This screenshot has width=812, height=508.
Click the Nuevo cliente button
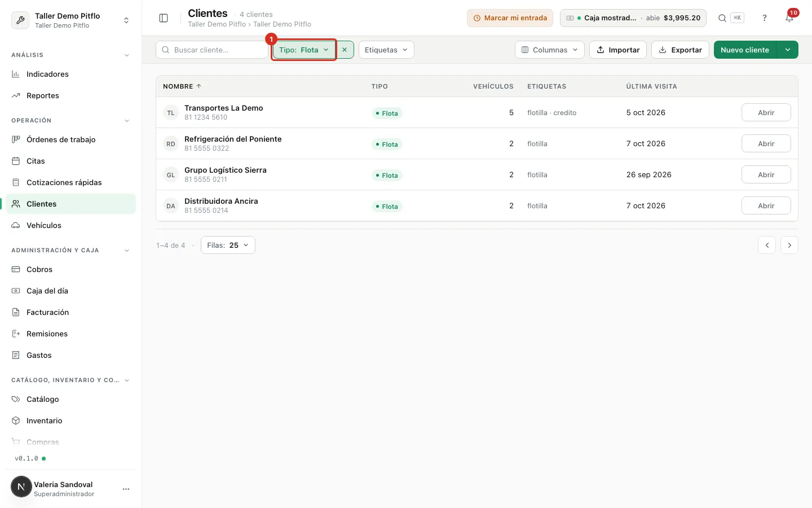point(745,50)
